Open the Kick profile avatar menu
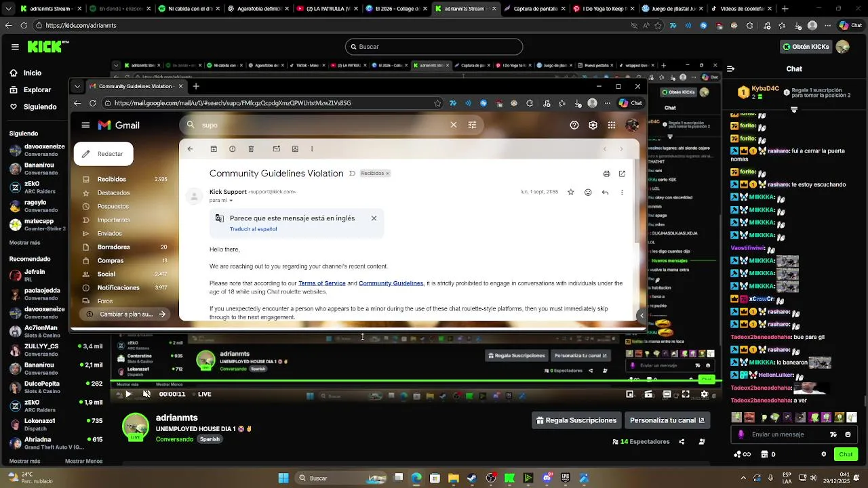 [842, 47]
